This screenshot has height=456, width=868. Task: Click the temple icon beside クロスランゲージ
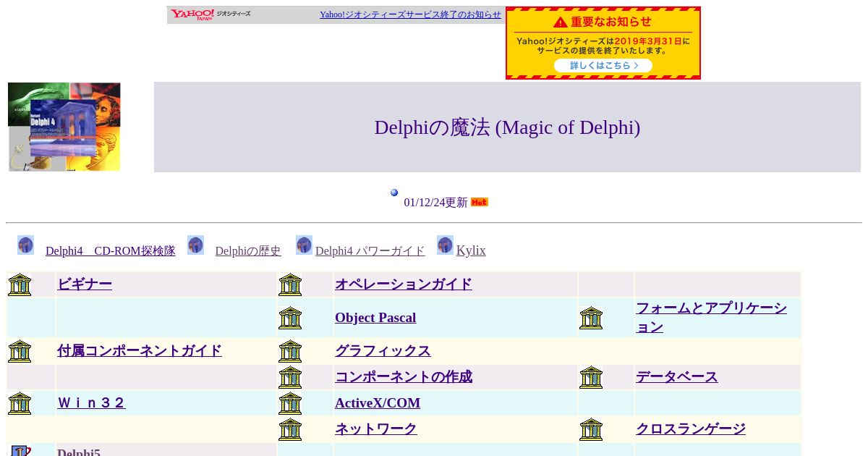click(x=591, y=429)
